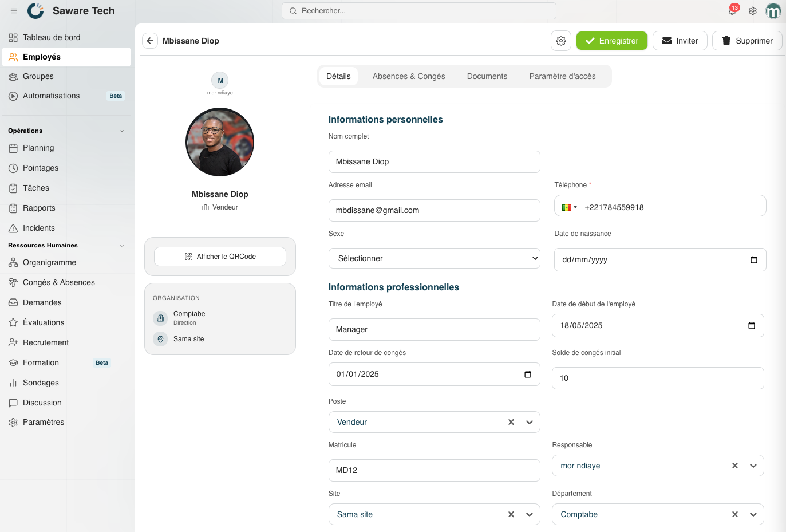Open Demandes in the sidebar
The width and height of the screenshot is (786, 532).
pos(66,302)
